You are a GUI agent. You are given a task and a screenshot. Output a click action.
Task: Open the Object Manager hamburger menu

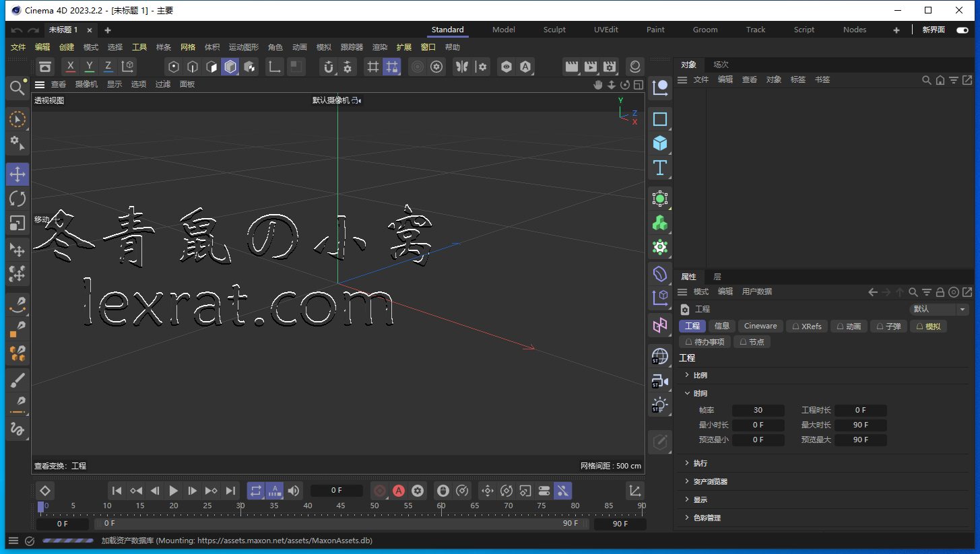682,80
